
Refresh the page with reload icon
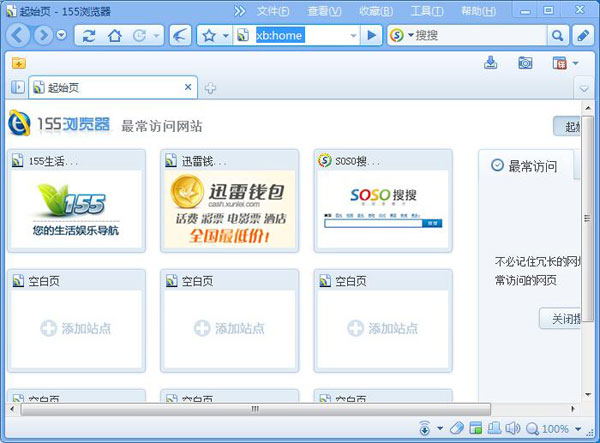coord(89,36)
